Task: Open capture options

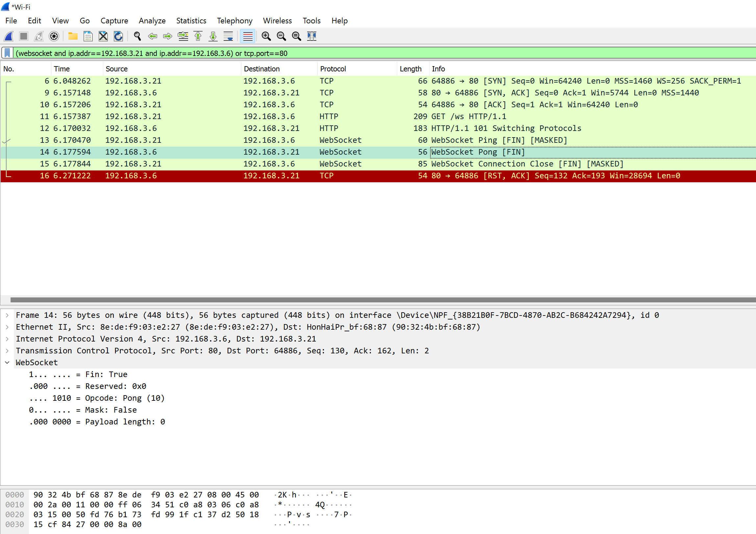Action: point(54,36)
